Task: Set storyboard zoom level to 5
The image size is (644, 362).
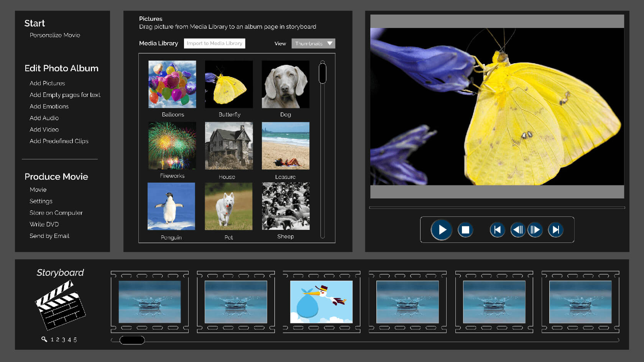Action: click(75, 340)
